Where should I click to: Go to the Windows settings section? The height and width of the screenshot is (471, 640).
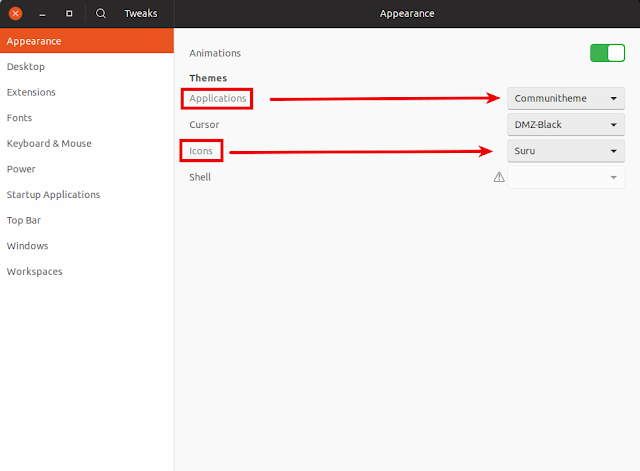(x=87, y=246)
